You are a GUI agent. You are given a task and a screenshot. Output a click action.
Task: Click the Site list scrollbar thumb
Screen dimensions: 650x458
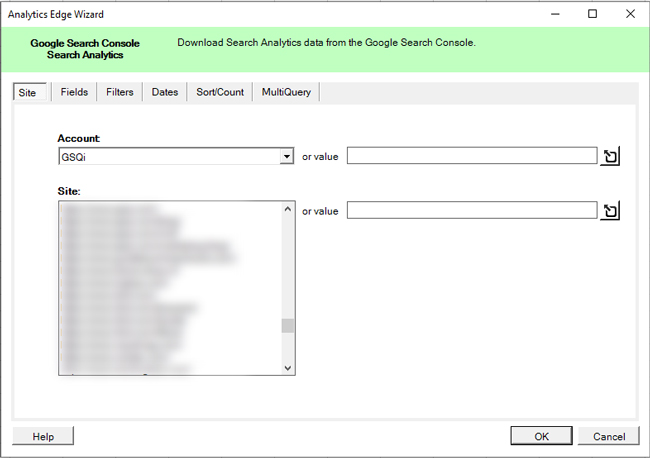(288, 325)
